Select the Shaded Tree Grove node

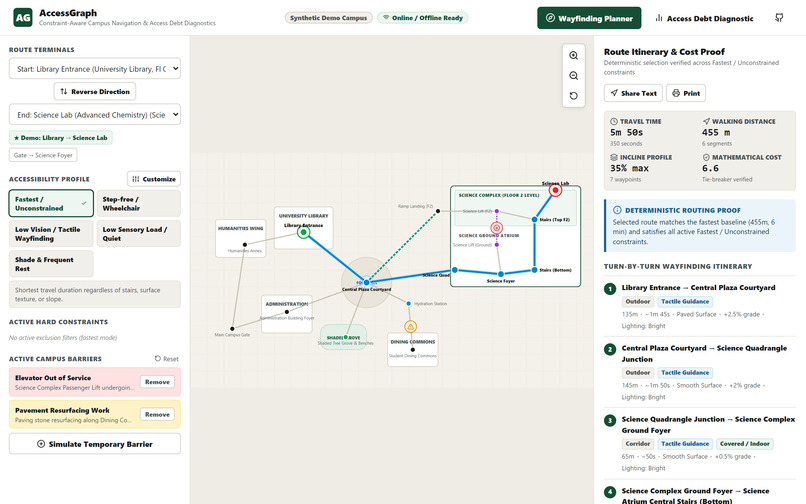coord(345,337)
